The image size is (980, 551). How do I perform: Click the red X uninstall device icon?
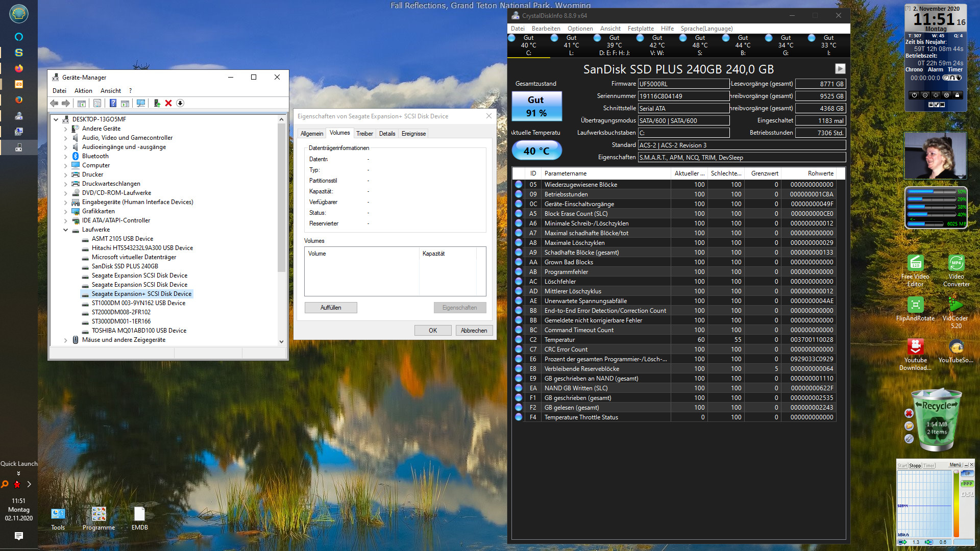tap(168, 104)
